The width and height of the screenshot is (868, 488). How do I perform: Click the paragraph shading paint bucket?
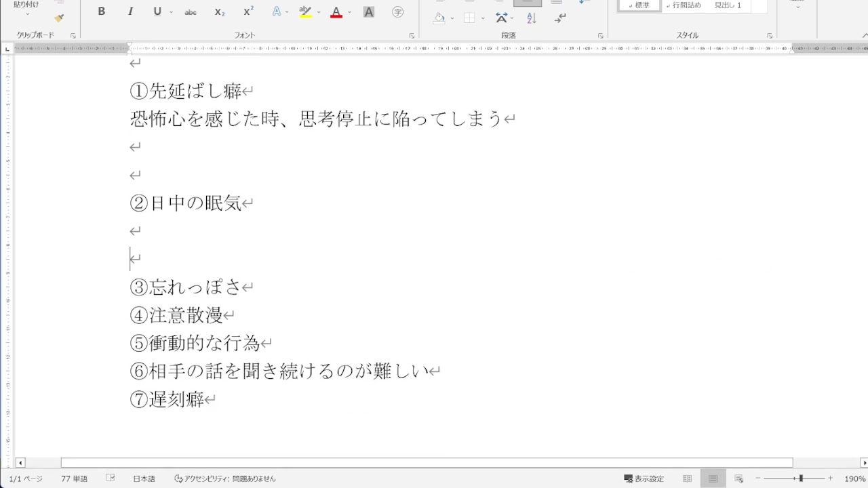(x=439, y=18)
